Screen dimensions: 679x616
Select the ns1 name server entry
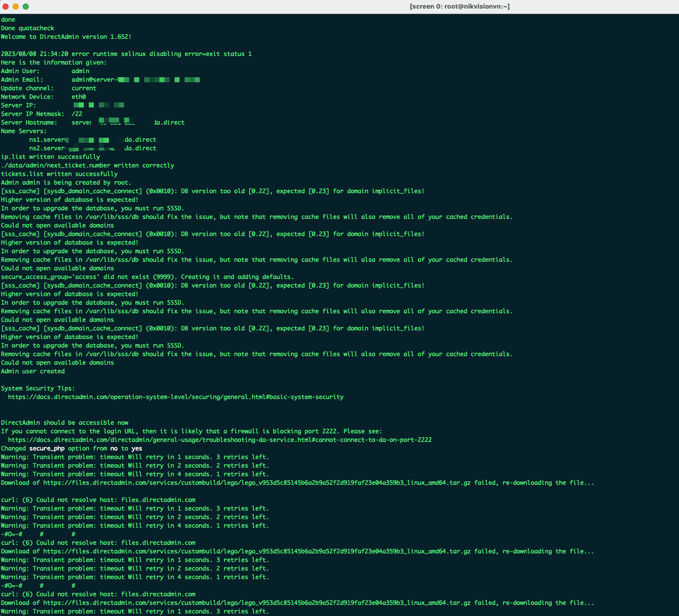[x=92, y=140]
